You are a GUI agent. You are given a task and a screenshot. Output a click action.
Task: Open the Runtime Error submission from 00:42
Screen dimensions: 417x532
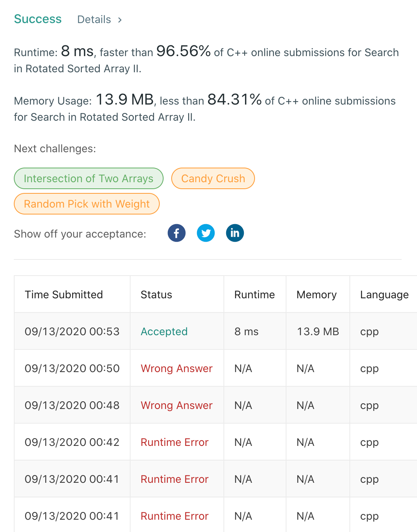174,442
